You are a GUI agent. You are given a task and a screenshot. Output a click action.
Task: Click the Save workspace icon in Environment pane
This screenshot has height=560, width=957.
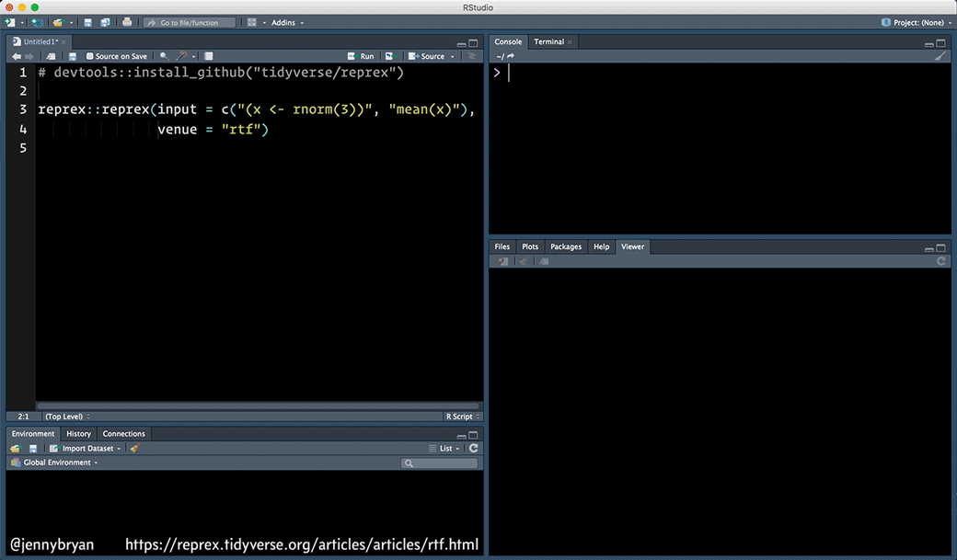coord(33,449)
